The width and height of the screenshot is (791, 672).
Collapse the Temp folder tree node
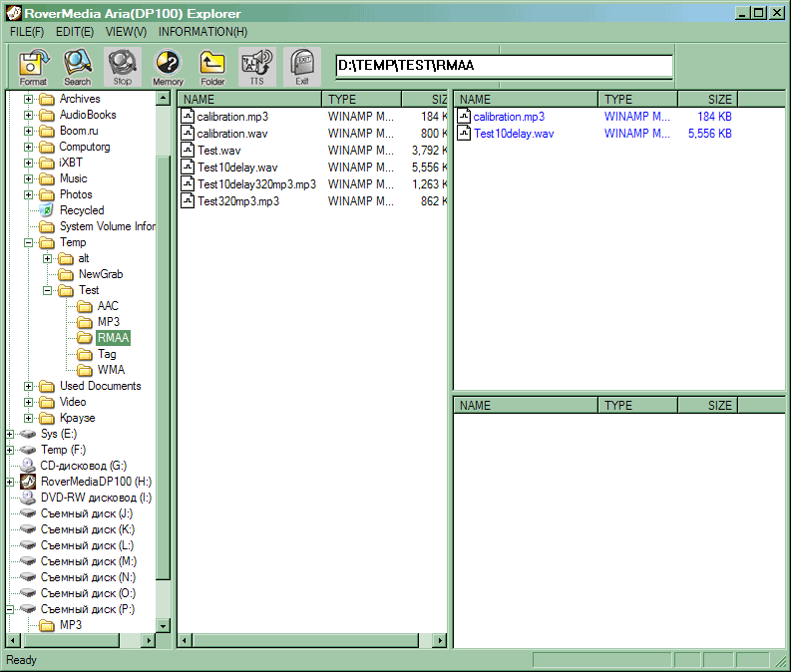coord(28,242)
